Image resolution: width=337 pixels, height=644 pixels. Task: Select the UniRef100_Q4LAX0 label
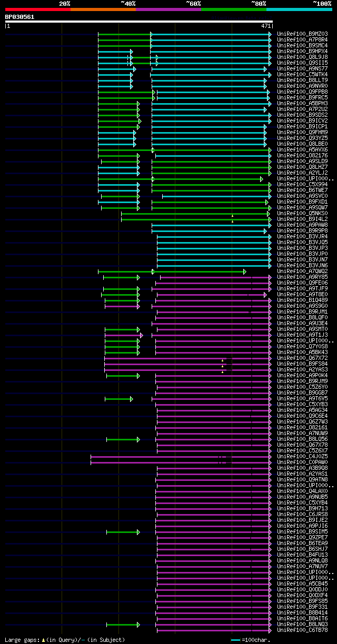[302, 491]
